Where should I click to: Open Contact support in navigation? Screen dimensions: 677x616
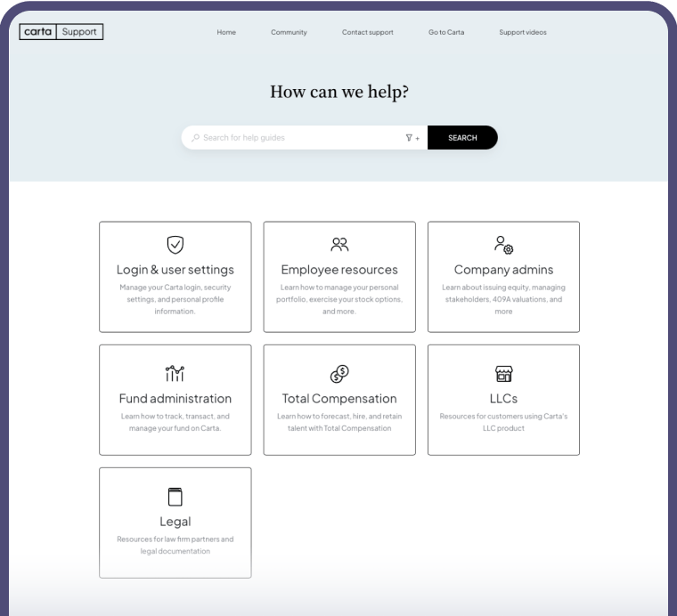click(367, 32)
